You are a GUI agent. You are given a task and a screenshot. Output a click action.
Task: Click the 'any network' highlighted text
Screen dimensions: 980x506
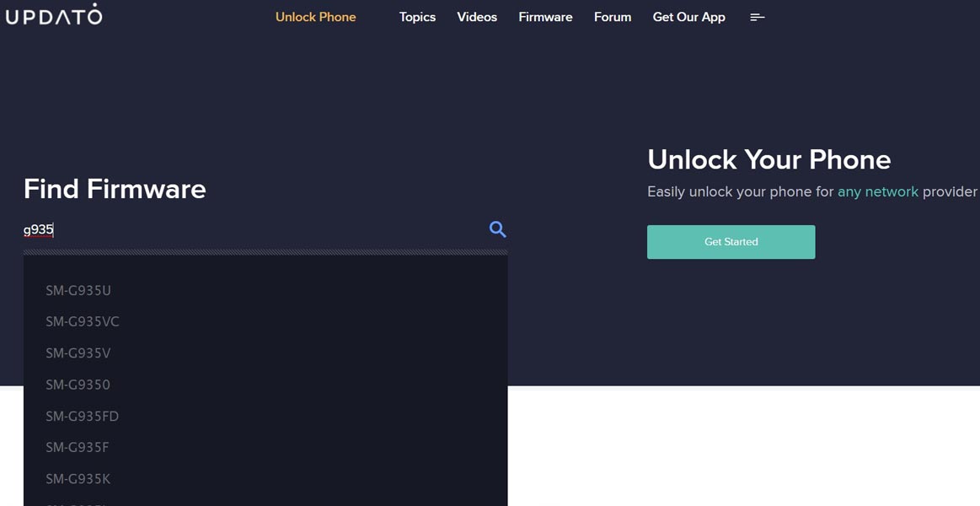pyautogui.click(x=877, y=192)
